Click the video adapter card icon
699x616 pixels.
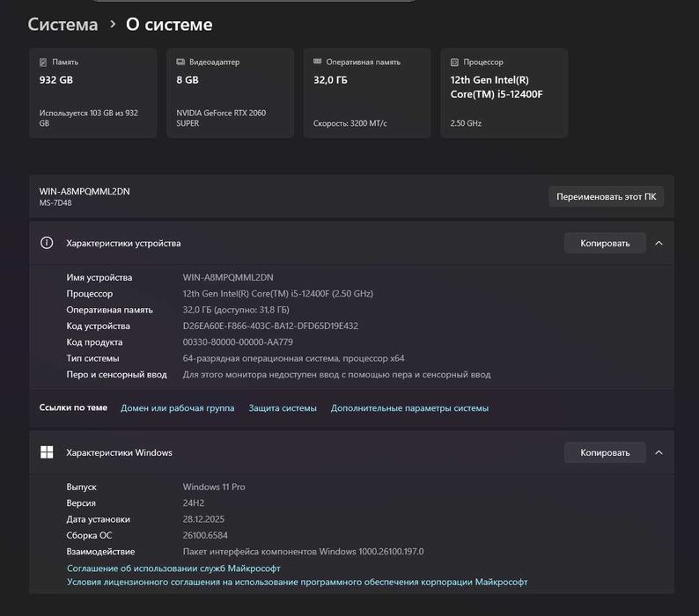pyautogui.click(x=180, y=62)
